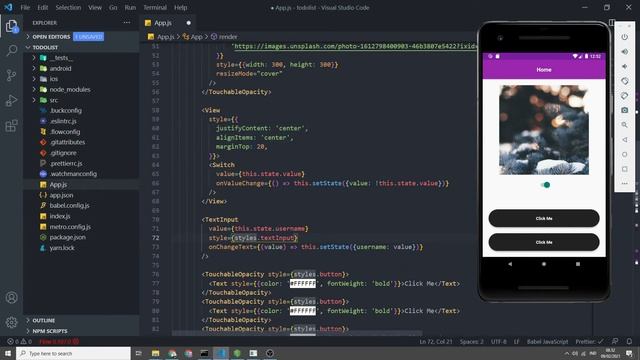The width and height of the screenshot is (640, 360).
Task: Open the File menu
Action: pos(25,7)
